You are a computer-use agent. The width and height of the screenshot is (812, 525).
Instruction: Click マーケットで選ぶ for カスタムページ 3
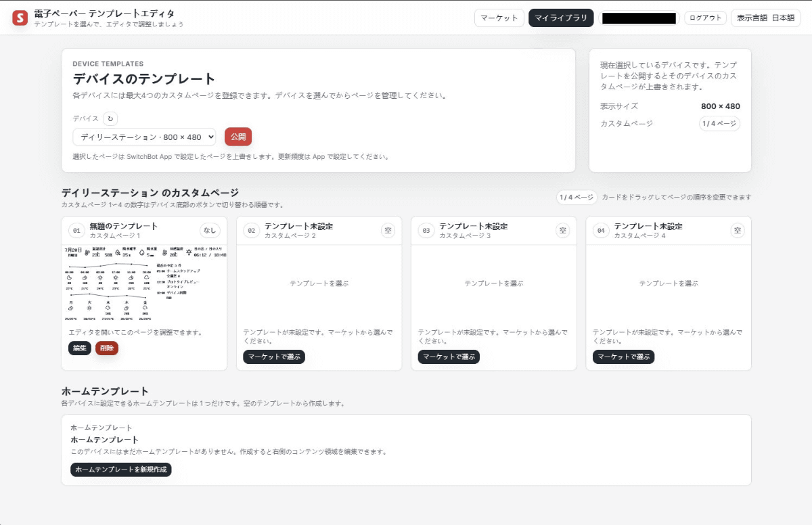click(449, 357)
